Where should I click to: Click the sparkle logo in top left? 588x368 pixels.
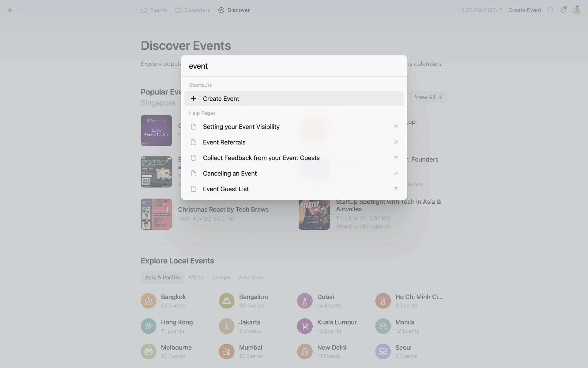(x=10, y=10)
